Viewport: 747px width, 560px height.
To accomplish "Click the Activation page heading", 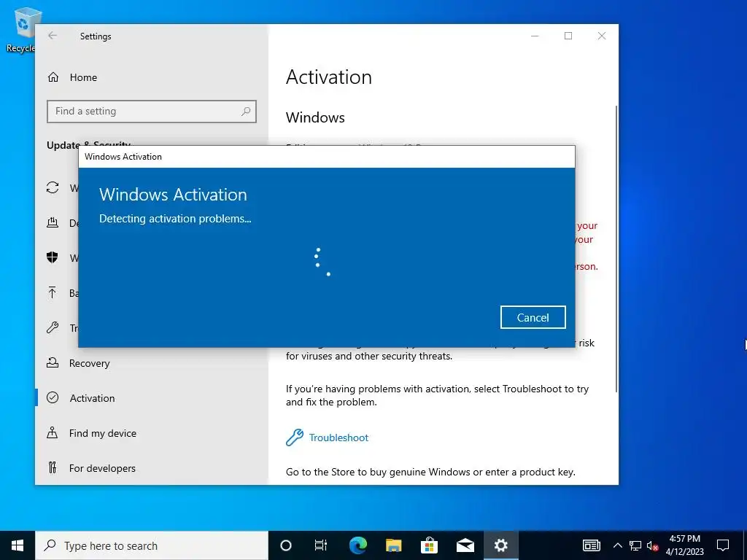I will coord(329,77).
